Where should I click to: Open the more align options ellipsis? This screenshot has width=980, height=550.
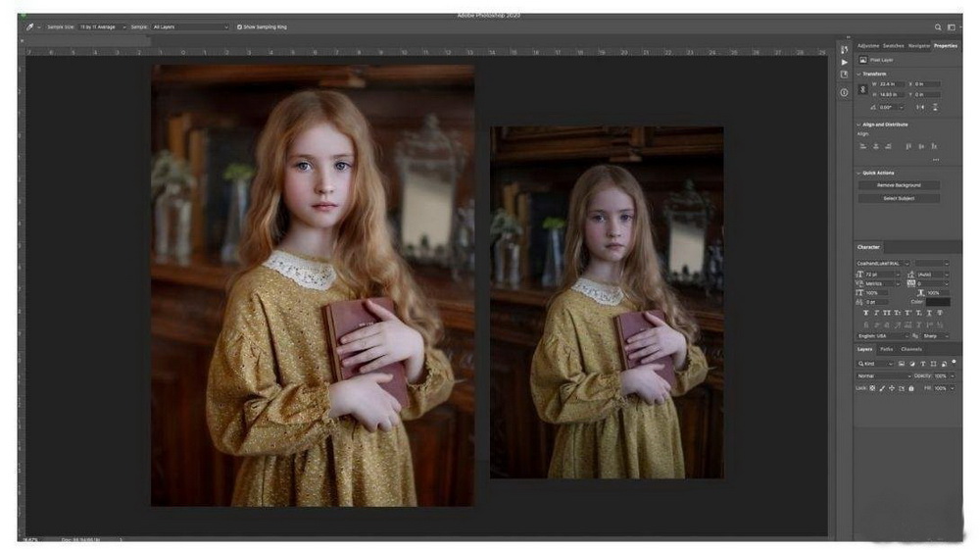point(936,160)
